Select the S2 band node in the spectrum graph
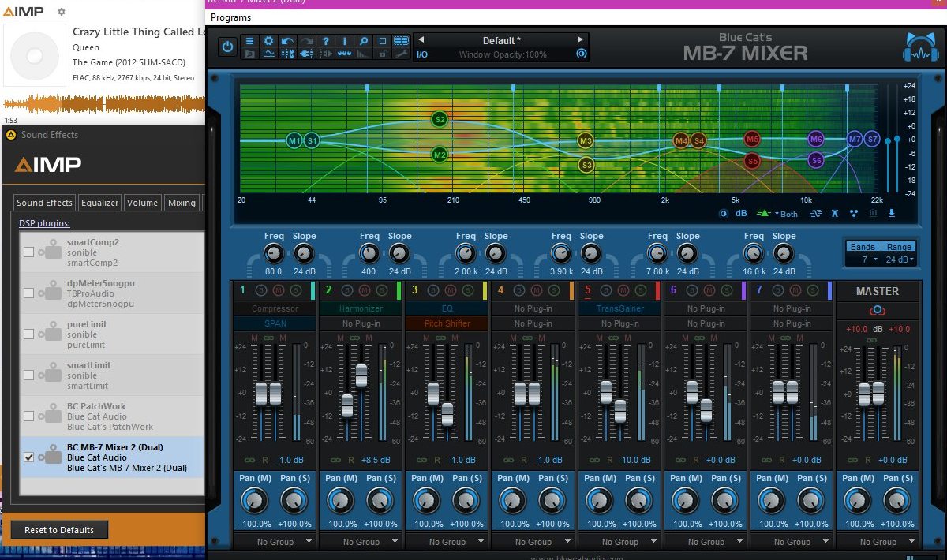 click(x=440, y=119)
